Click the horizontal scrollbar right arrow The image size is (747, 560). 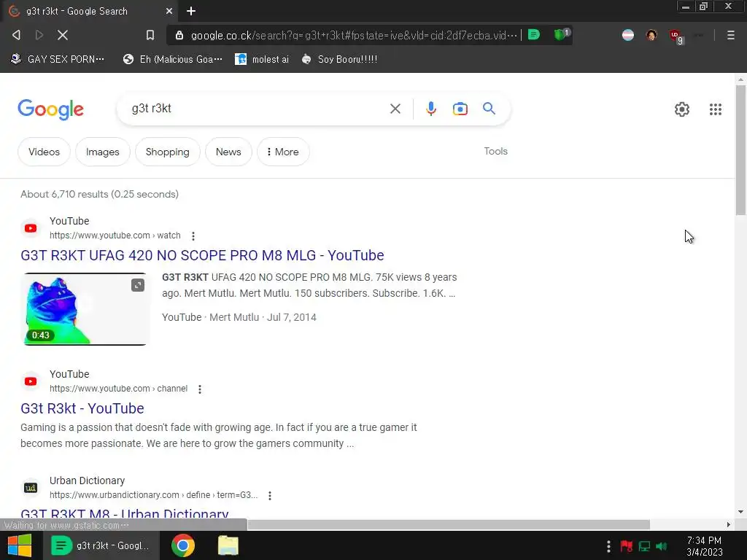point(729,525)
